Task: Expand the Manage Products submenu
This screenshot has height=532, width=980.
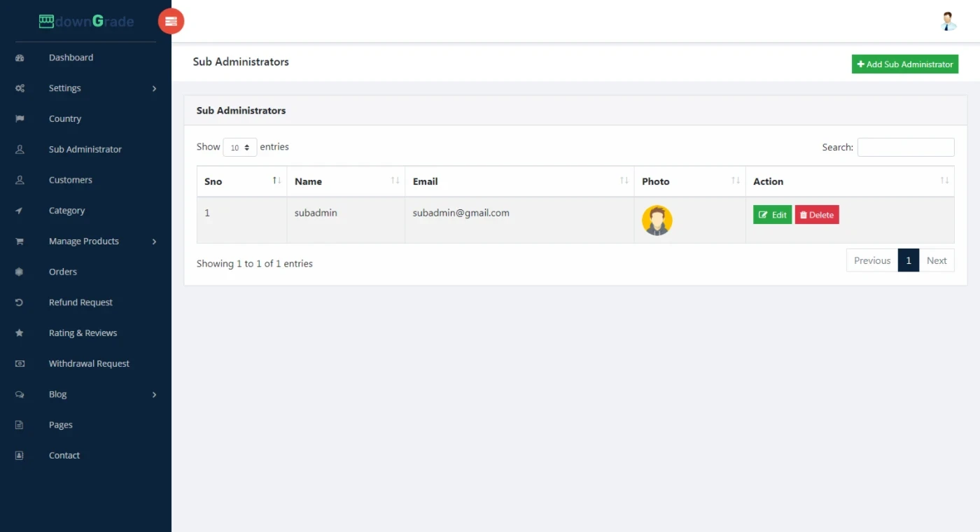Action: tap(154, 241)
